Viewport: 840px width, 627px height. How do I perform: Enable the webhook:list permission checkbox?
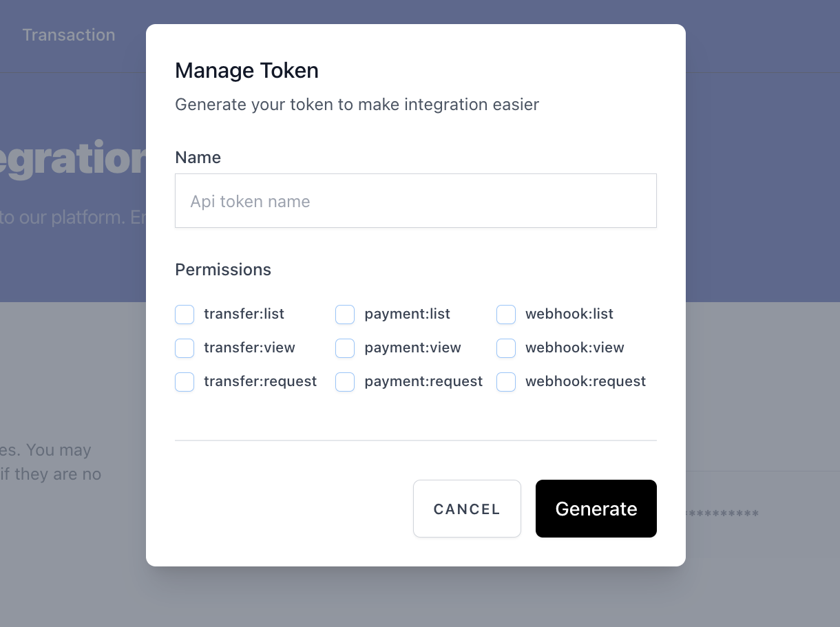[x=505, y=314]
